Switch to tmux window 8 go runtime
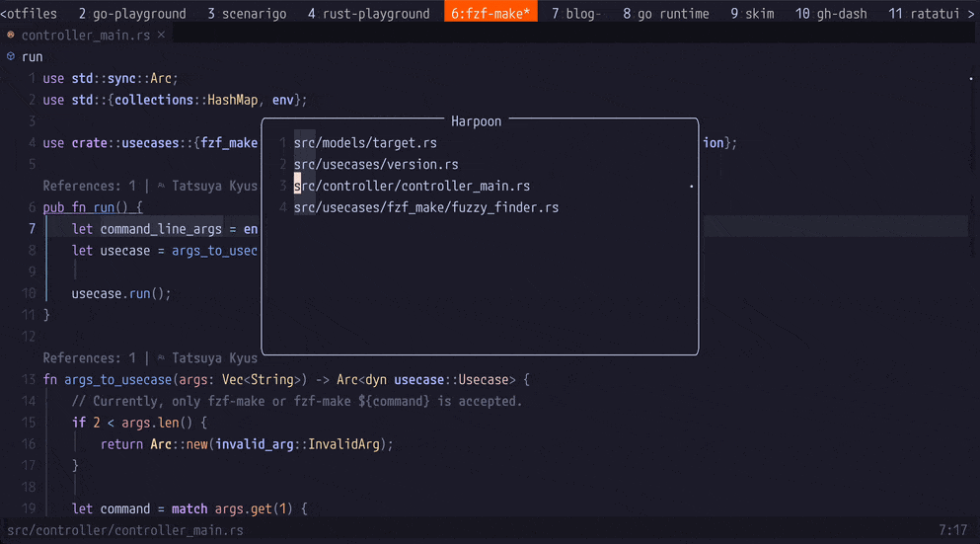The height and width of the screenshot is (544, 980). pyautogui.click(x=665, y=13)
